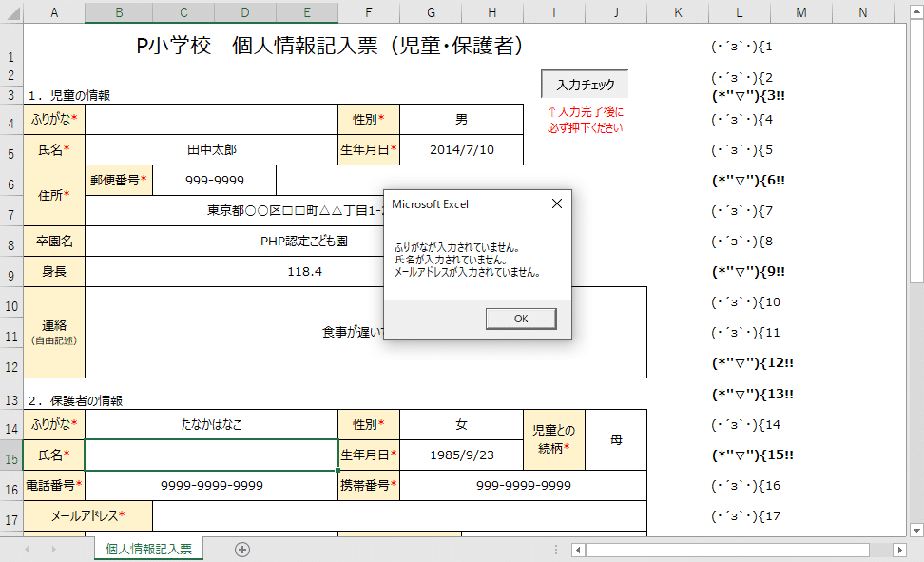Click mobile number cell 999-9999-9999
The height and width of the screenshot is (562, 924).
(523, 485)
